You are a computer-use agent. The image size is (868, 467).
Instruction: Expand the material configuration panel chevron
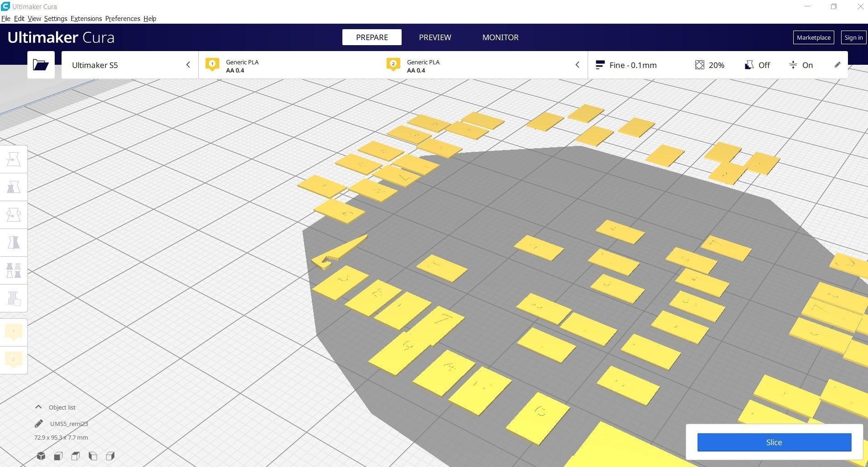577,65
